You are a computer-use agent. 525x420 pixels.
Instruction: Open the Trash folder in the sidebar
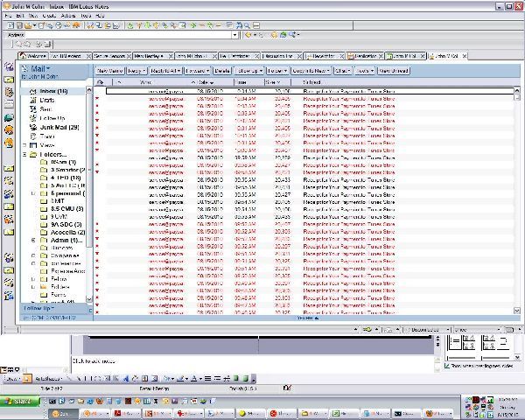pos(47,136)
